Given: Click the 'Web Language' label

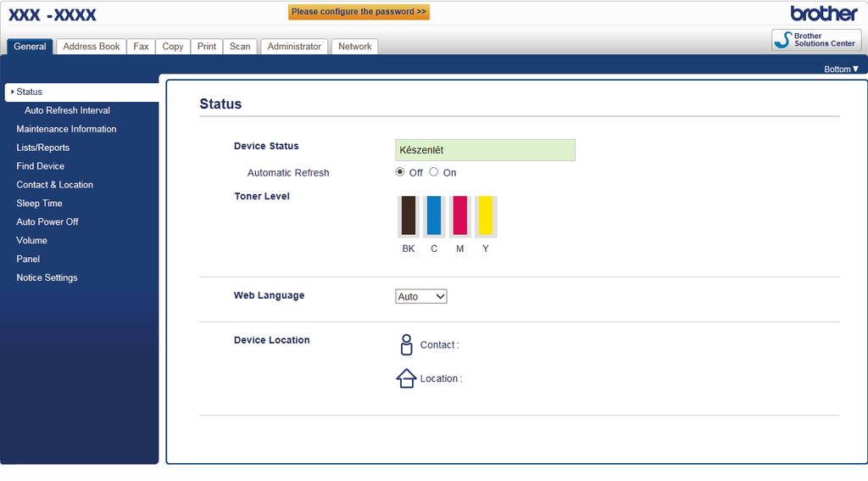Looking at the screenshot, I should (269, 295).
